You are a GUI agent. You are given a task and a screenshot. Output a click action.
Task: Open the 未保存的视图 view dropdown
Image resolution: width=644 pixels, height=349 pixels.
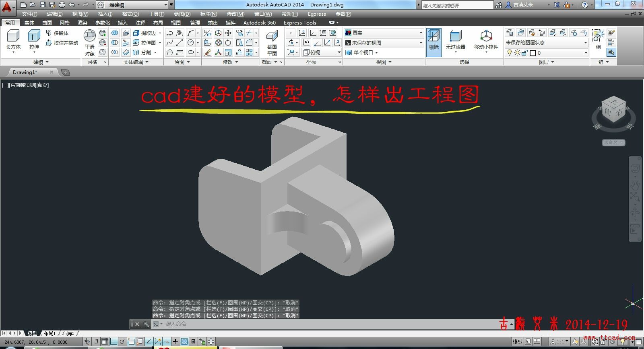coord(384,43)
